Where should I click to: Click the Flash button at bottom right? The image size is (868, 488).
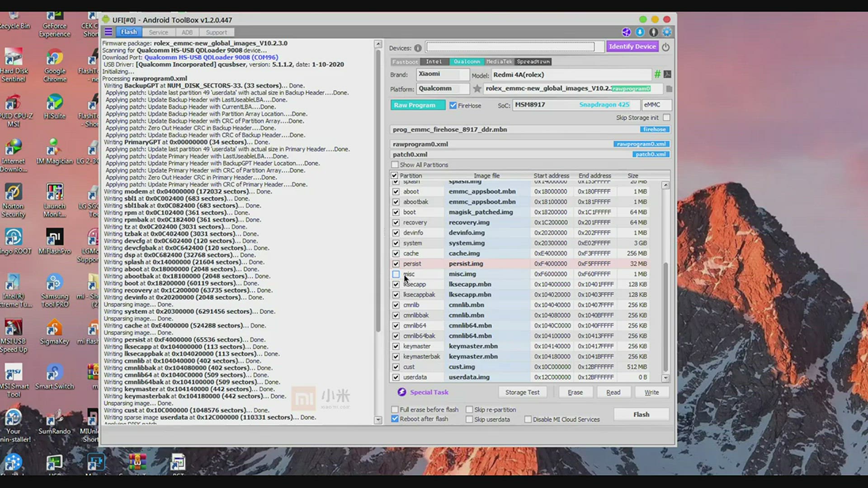[641, 414]
